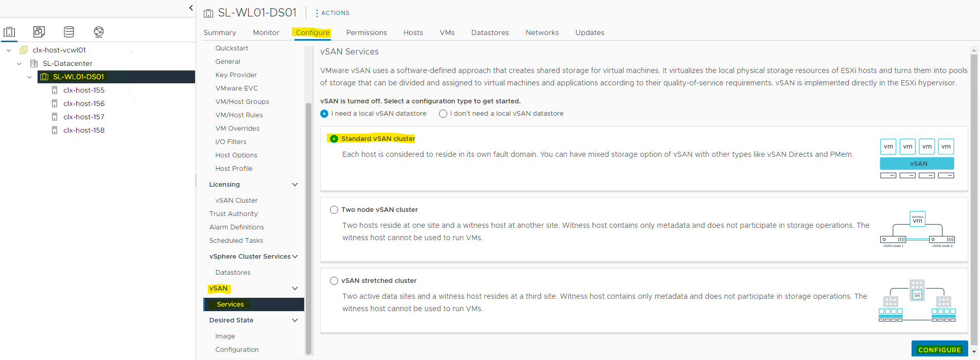Collapse the vSAN section chevron

click(x=295, y=289)
